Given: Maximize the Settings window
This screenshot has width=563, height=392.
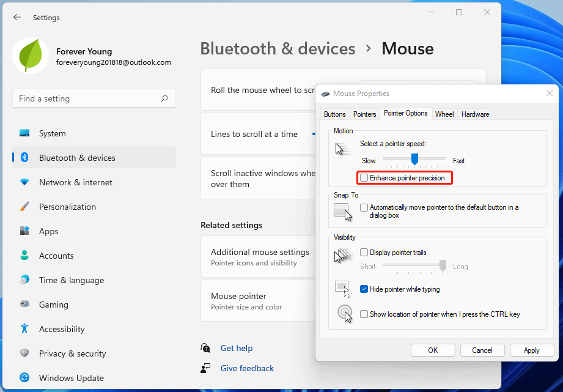Looking at the screenshot, I should tap(459, 12).
